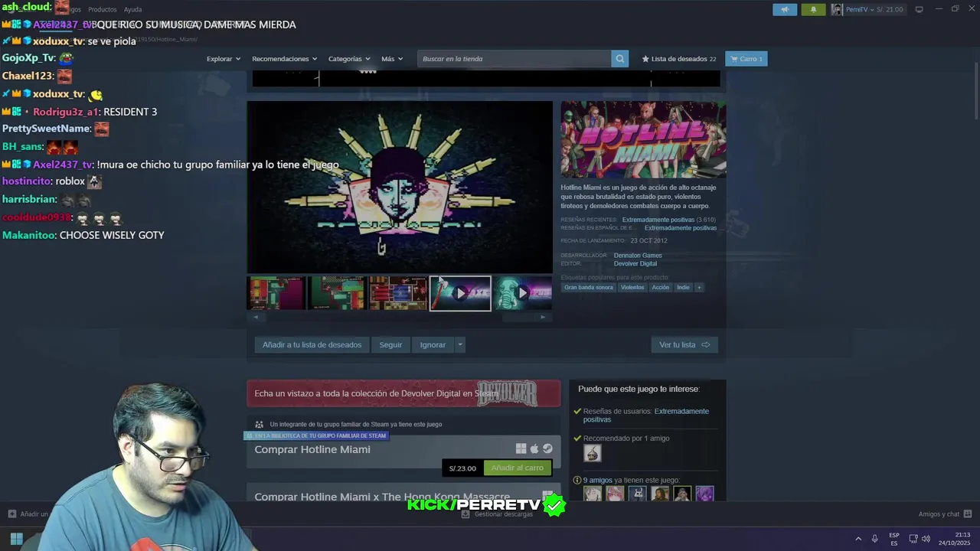Click the macOS platform icon on Comprar Hotline Miami
The image size is (980, 551).
pos(534,448)
